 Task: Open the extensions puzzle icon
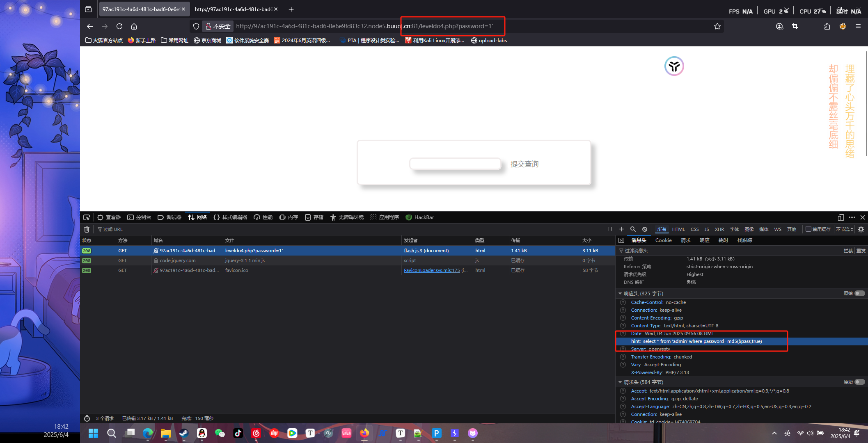tap(827, 26)
